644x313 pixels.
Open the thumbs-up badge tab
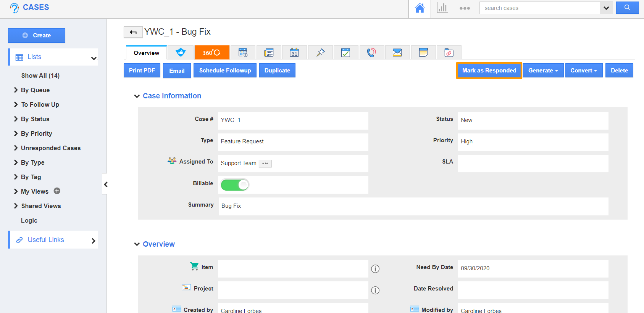click(181, 53)
